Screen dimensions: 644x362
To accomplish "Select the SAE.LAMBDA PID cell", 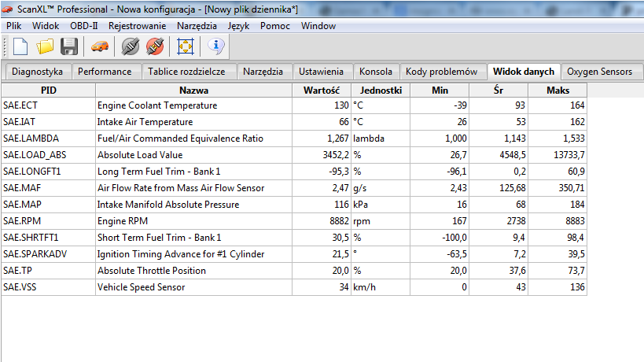I will click(x=49, y=139).
